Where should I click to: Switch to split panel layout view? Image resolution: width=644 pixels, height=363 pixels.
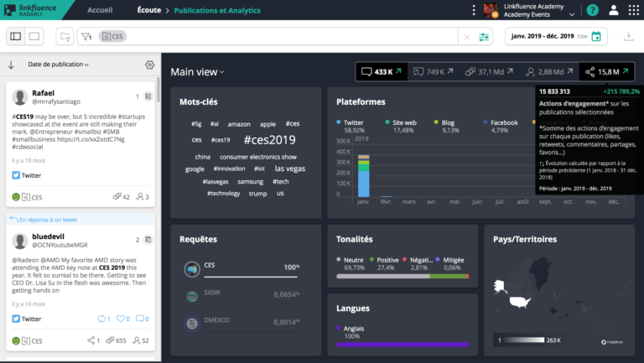[x=16, y=37]
